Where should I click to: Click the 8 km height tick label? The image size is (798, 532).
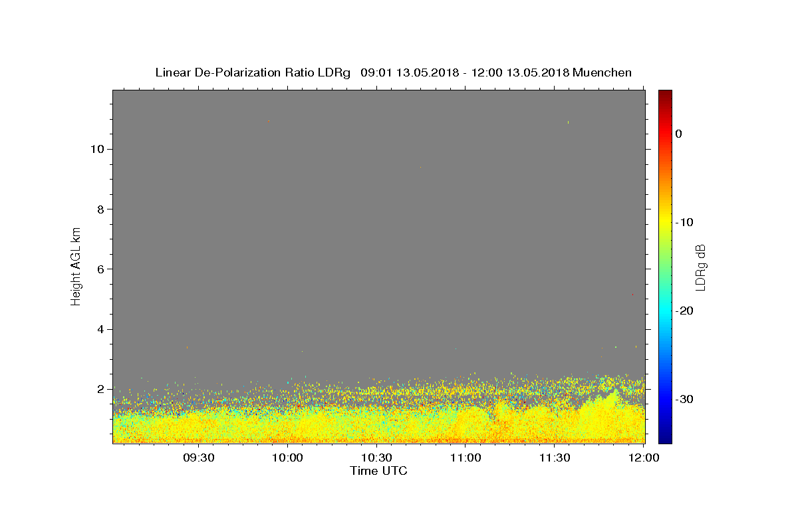(100, 209)
